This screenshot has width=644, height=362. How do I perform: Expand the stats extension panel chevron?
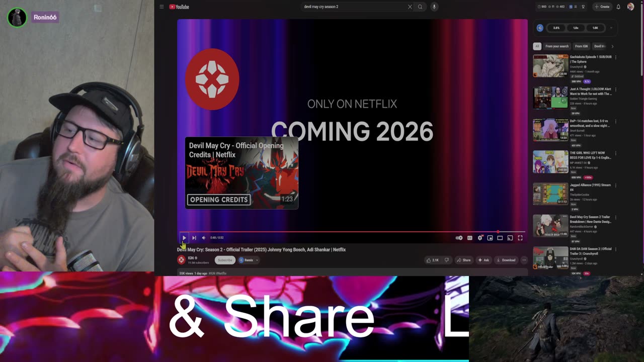tap(611, 28)
